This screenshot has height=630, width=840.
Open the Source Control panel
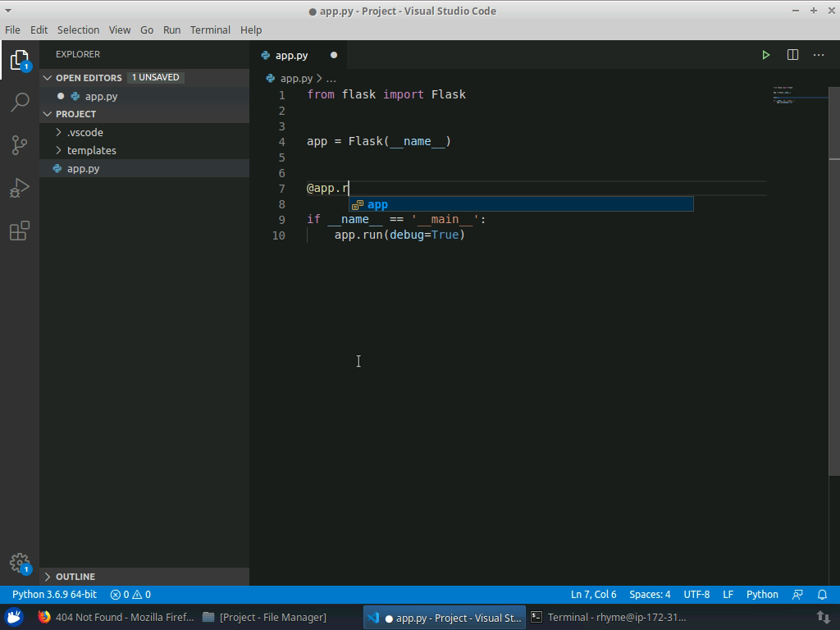tap(20, 144)
